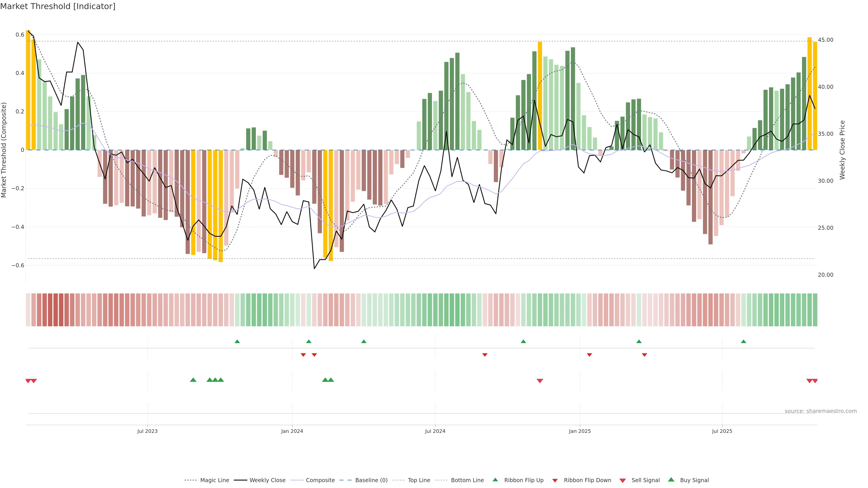This screenshot has height=488, width=868.
Task: Click the Sell Signal legend triangle icon
Action: click(x=623, y=480)
